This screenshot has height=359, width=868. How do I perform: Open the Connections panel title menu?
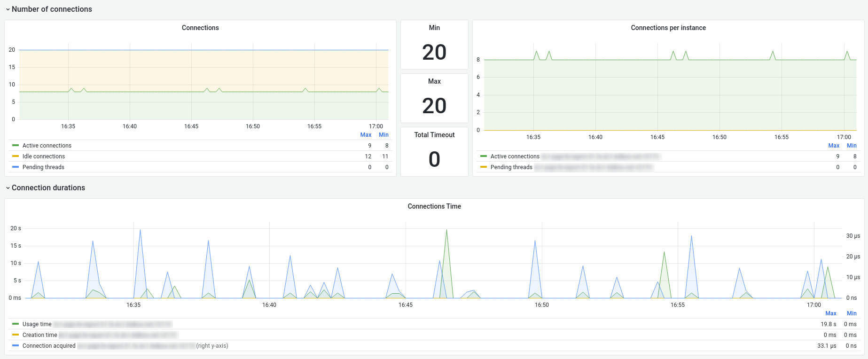(x=200, y=28)
